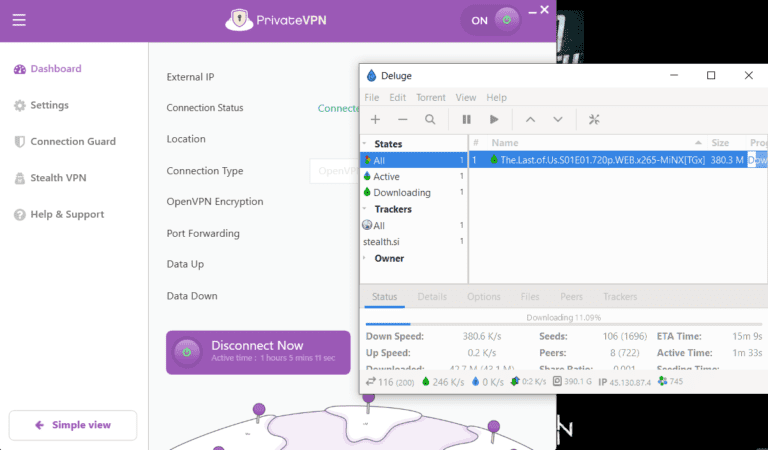
Task: Click the Disconnect Now button
Action: click(258, 351)
